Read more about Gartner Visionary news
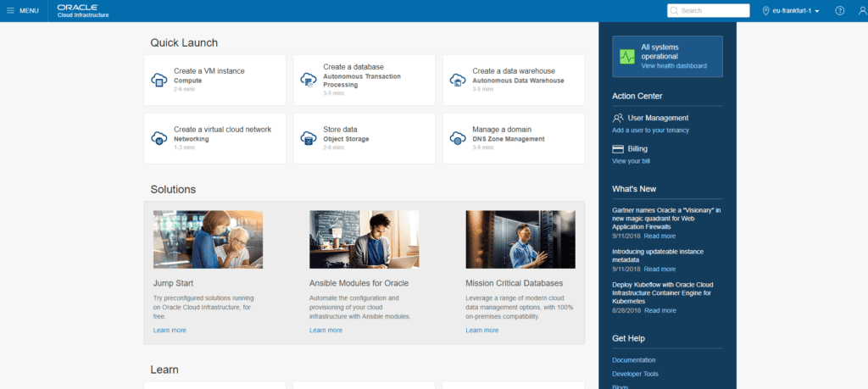The height and width of the screenshot is (389, 868). point(659,236)
